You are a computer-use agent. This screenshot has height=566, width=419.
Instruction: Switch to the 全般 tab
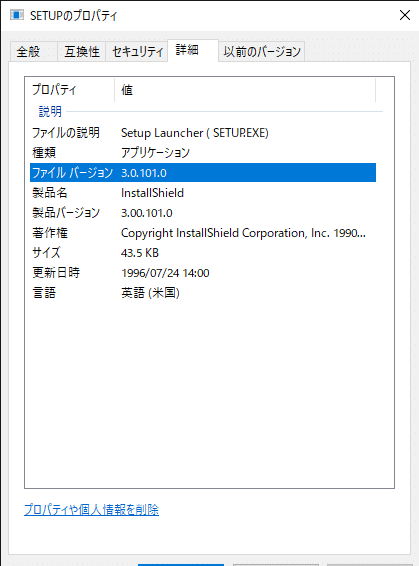point(33,52)
